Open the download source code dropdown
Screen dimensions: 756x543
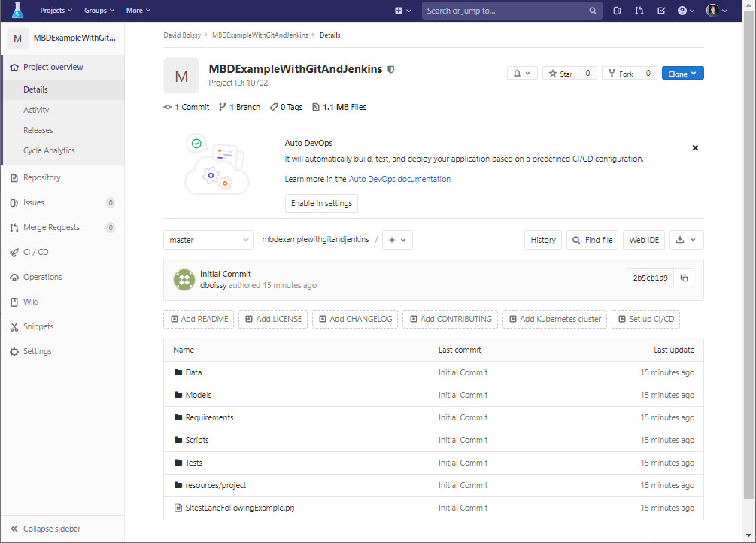coord(685,240)
